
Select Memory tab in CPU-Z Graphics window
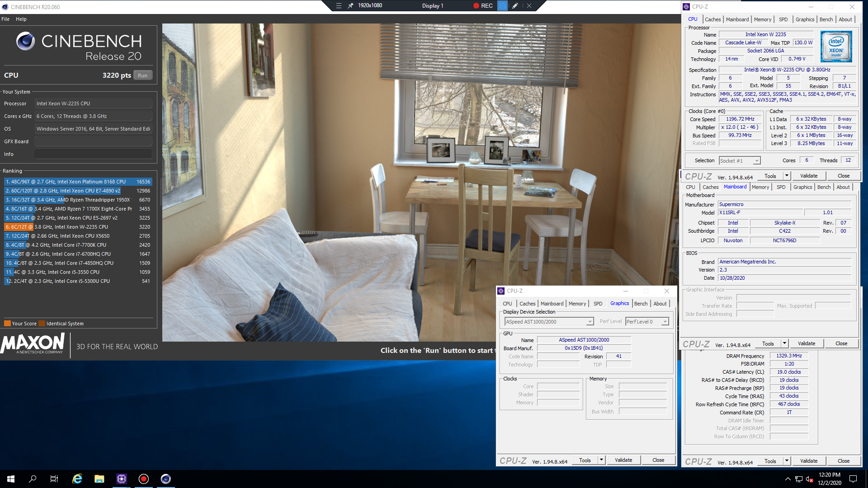click(577, 304)
